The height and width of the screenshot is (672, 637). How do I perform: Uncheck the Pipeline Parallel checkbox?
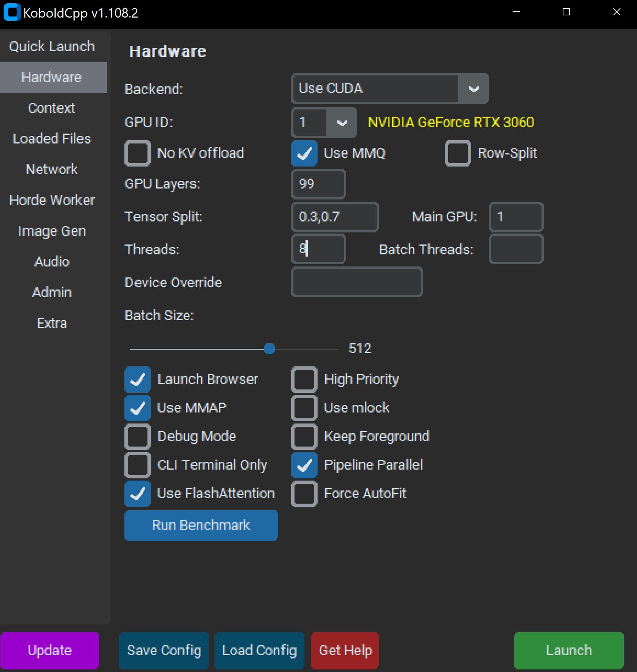(304, 465)
